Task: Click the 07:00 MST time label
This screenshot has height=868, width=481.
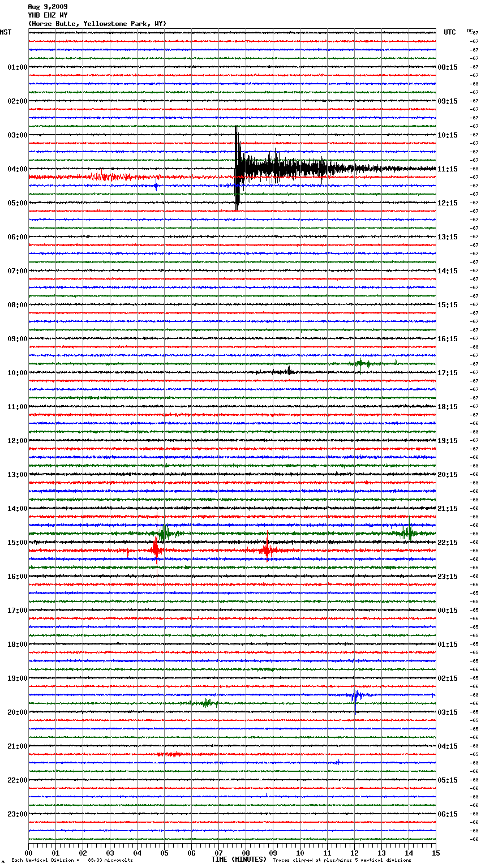Action: [18, 271]
